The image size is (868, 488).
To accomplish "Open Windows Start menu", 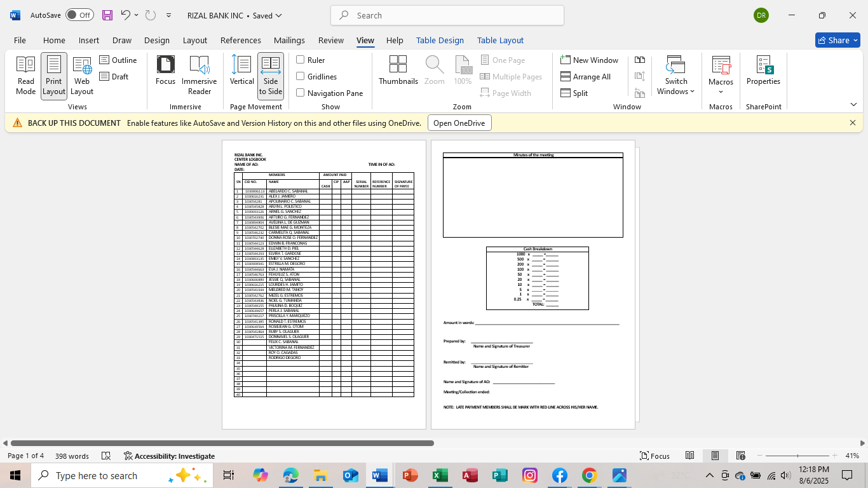I will click(15, 475).
